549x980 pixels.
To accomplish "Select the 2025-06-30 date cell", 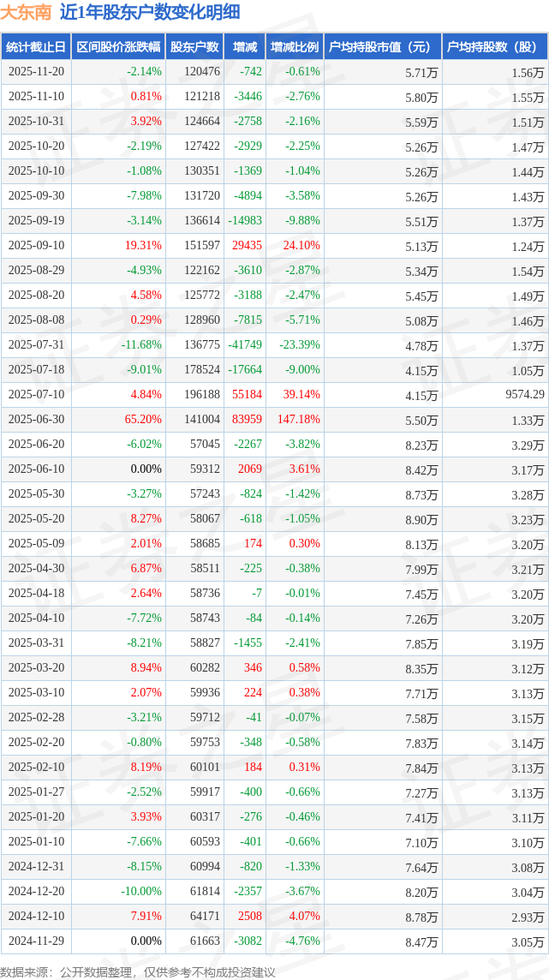I will pos(35,420).
